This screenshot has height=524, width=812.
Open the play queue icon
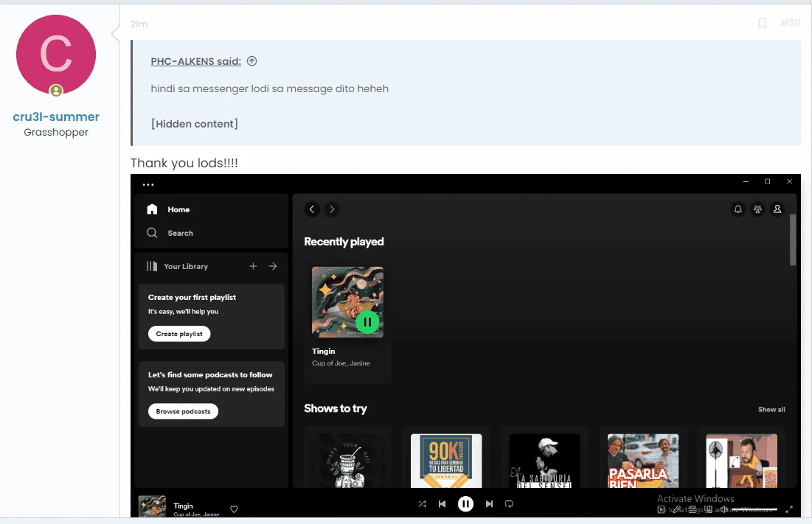click(692, 509)
